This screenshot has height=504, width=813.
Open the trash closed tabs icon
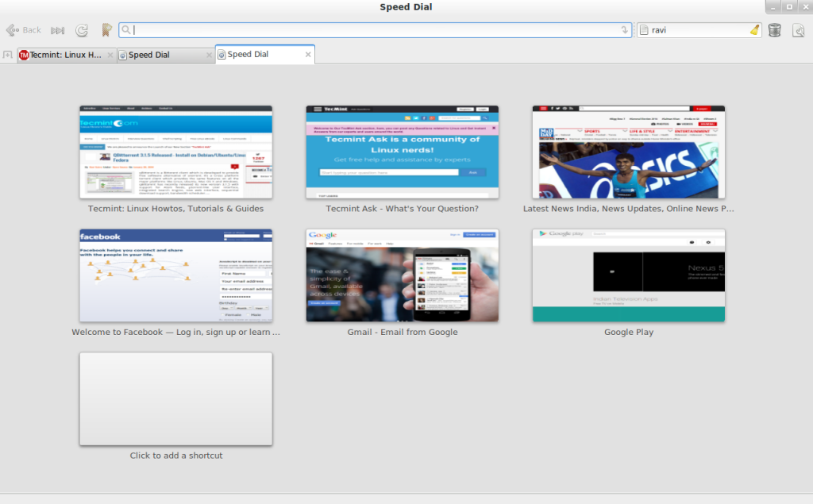tap(775, 30)
